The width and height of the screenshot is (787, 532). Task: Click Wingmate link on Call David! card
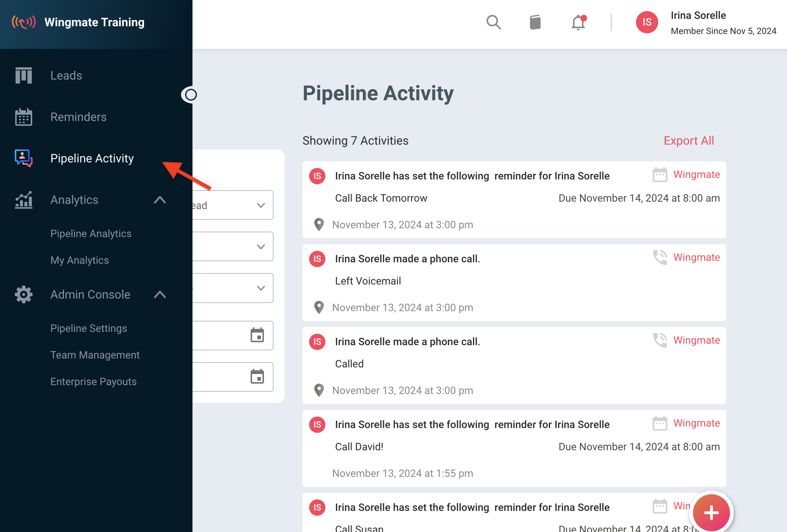697,423
